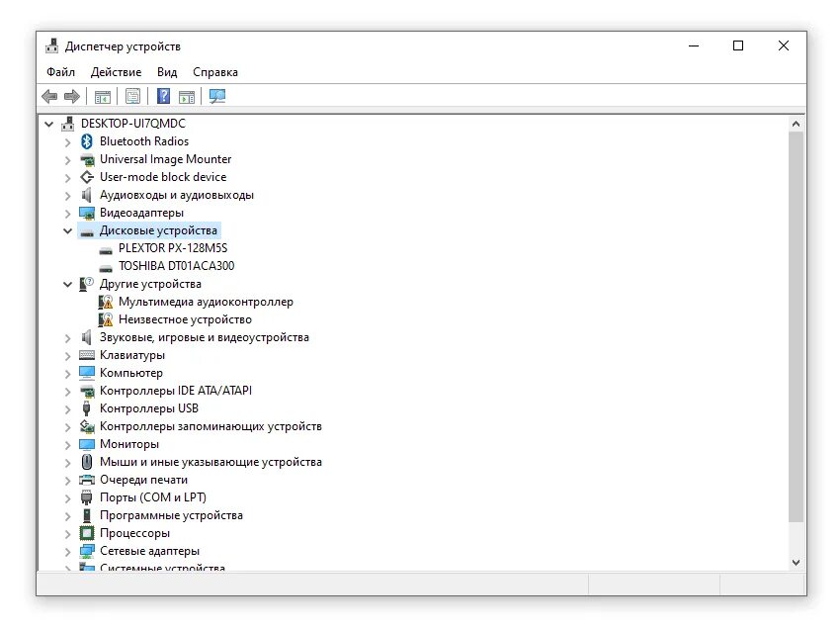Collapse the DESKTOP-UI7QMDC root node
Image resolution: width=840 pixels, height=630 pixels.
tap(48, 124)
